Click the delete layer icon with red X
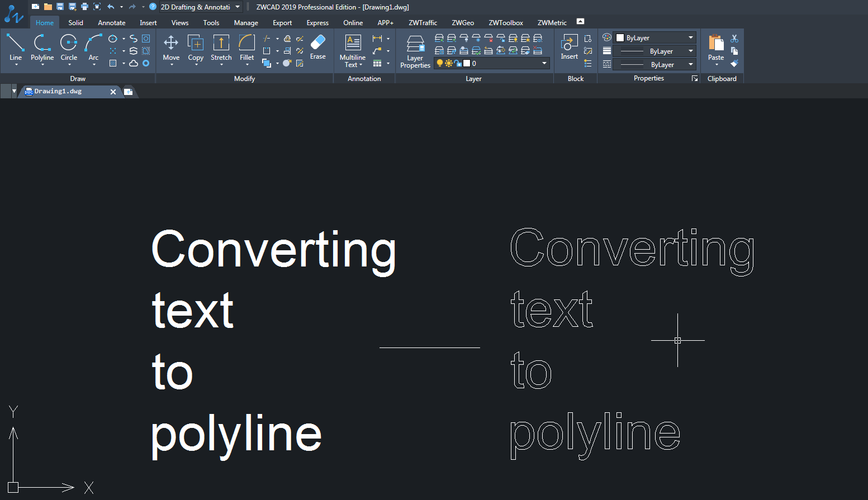This screenshot has height=500, width=868. [538, 50]
